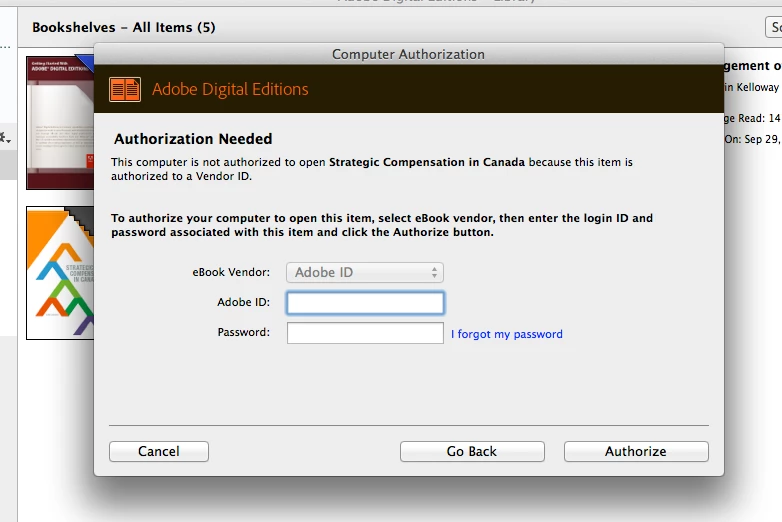Image resolution: width=782 pixels, height=522 pixels.
Task: Click the Authorize button
Action: click(636, 451)
